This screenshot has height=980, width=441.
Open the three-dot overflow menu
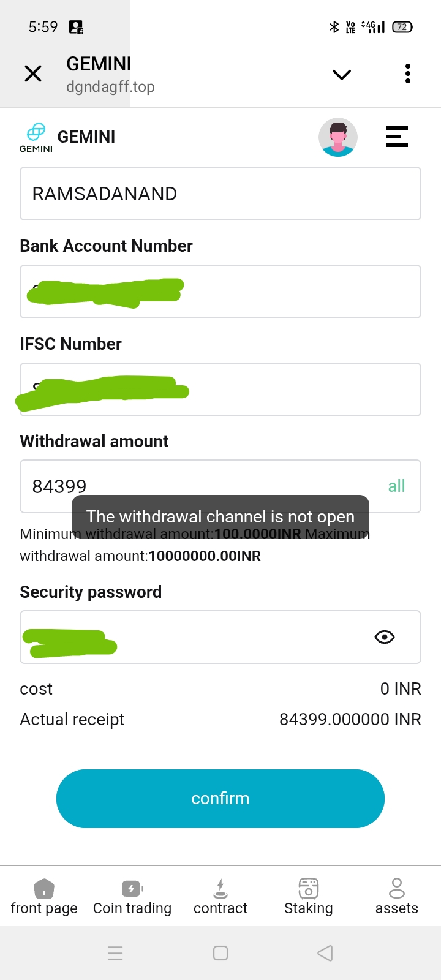(x=407, y=74)
